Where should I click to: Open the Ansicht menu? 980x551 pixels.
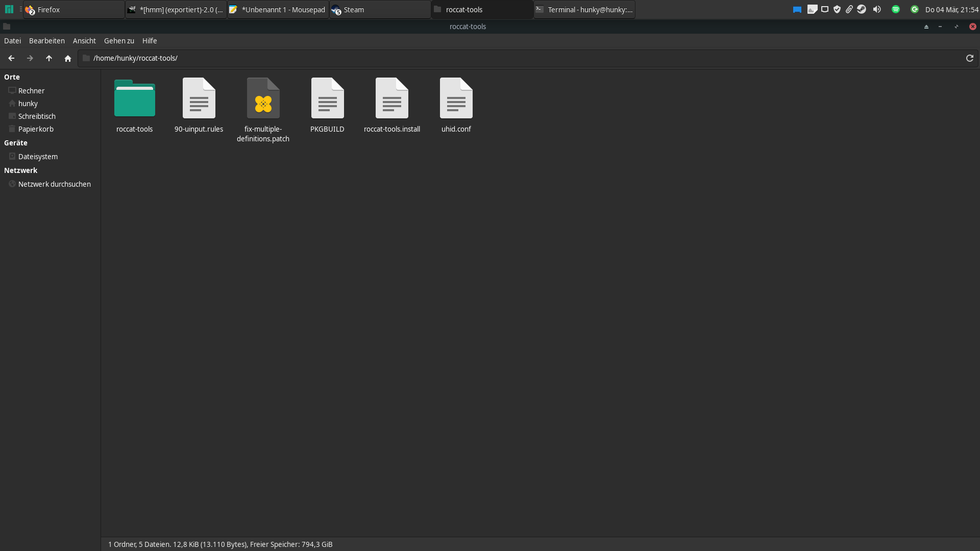(x=84, y=41)
